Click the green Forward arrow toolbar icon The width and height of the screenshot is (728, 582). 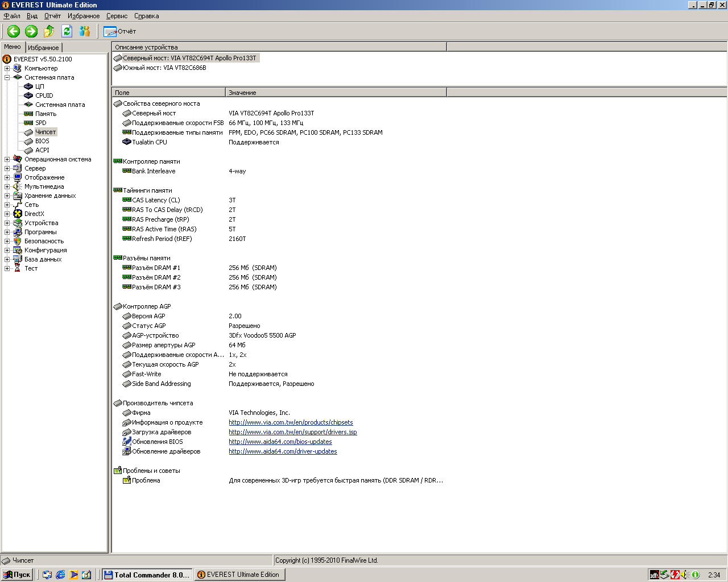click(x=31, y=31)
